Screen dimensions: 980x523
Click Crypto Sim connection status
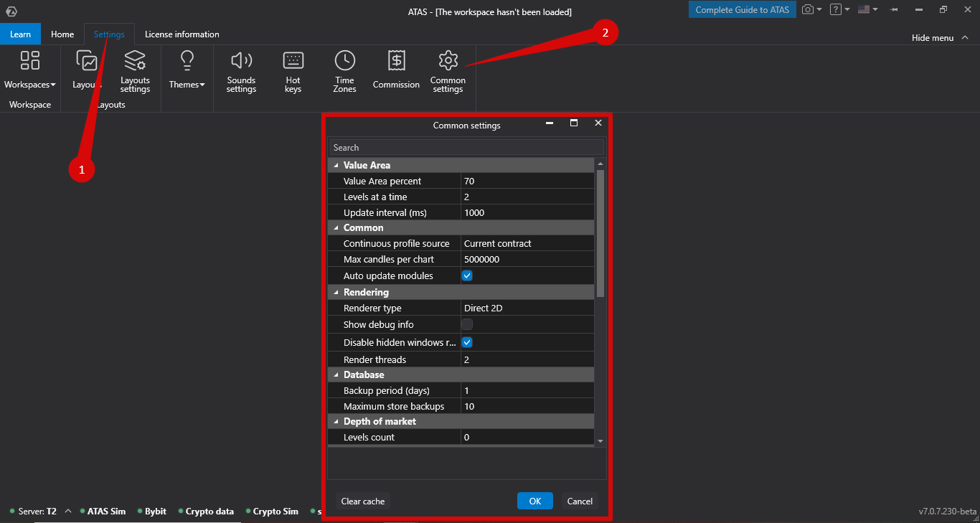coord(272,512)
